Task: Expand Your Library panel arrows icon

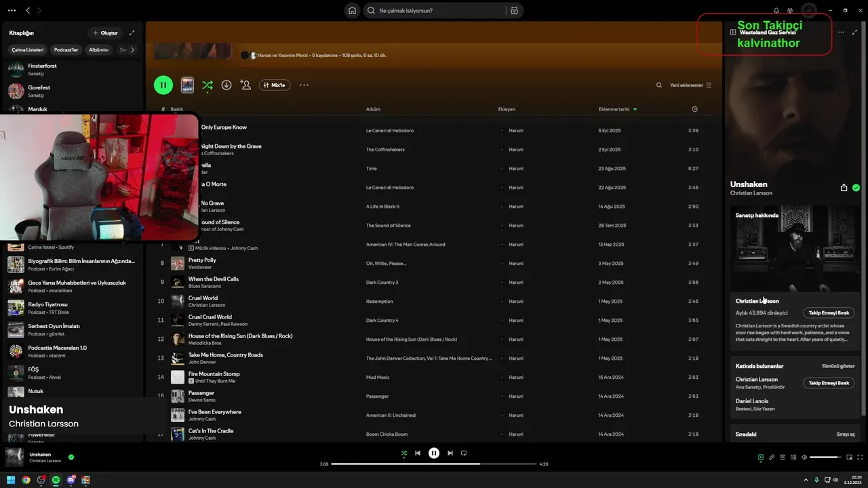Action: click(132, 33)
